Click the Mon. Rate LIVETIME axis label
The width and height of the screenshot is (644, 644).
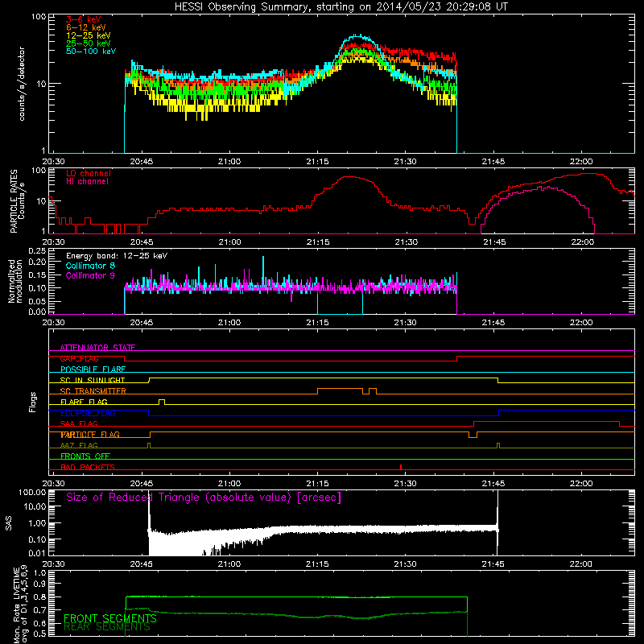click(21, 605)
